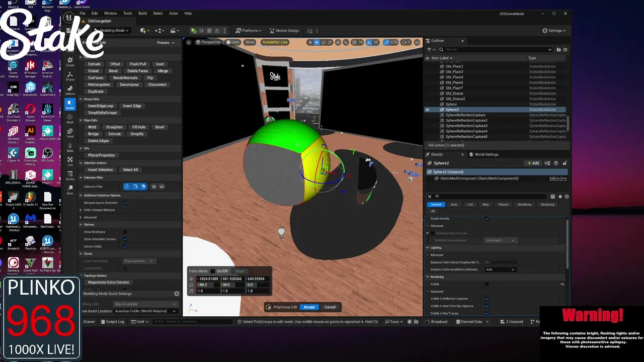Open Shadow Cache Invalidation Behavior Auto dropdown

(x=500, y=269)
